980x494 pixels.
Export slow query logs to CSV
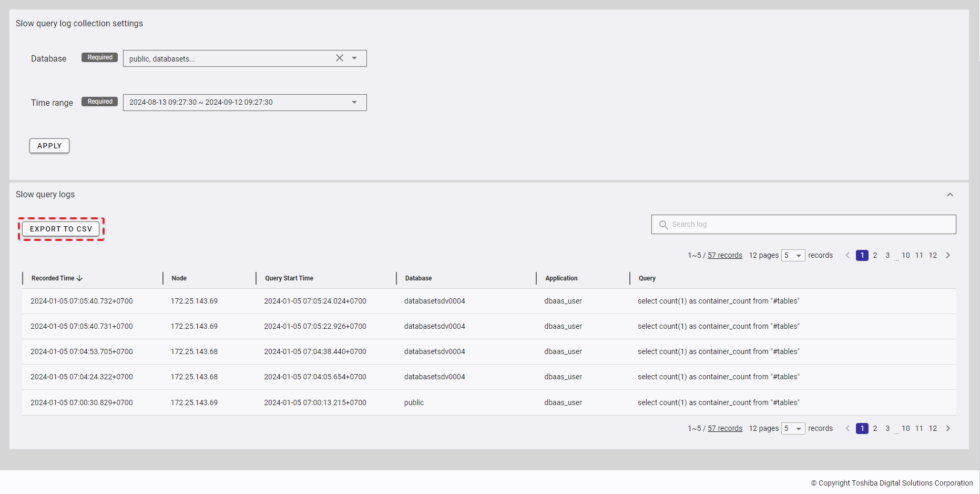[61, 229]
